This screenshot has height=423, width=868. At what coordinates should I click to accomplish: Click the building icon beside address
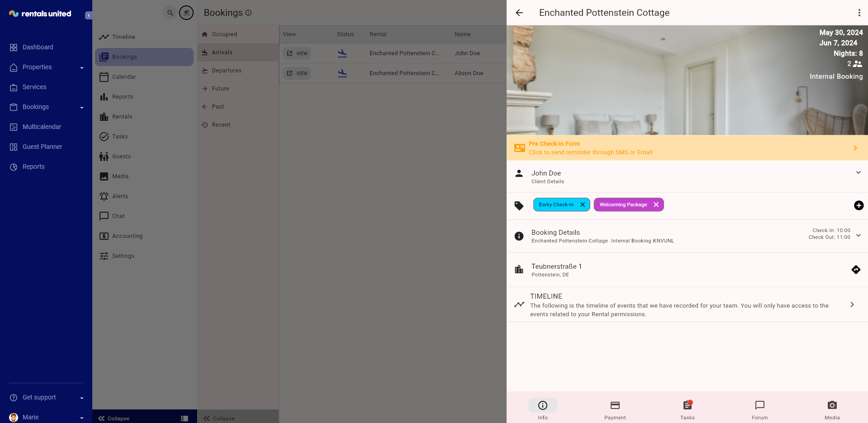(x=519, y=270)
